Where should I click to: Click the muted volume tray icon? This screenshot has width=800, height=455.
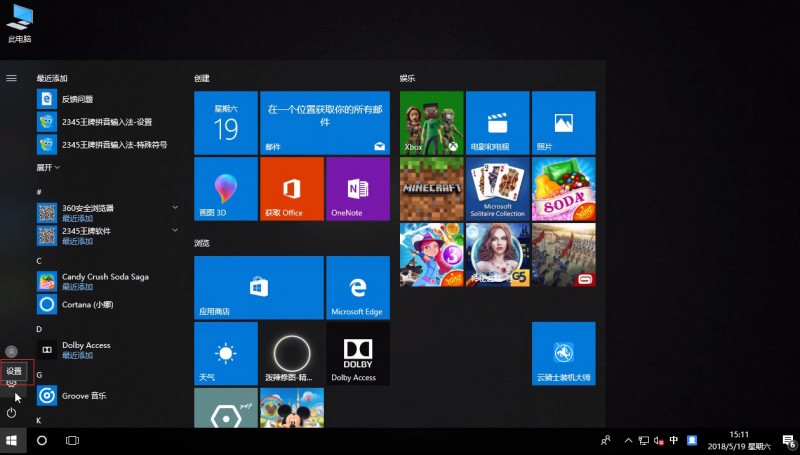tap(659, 440)
